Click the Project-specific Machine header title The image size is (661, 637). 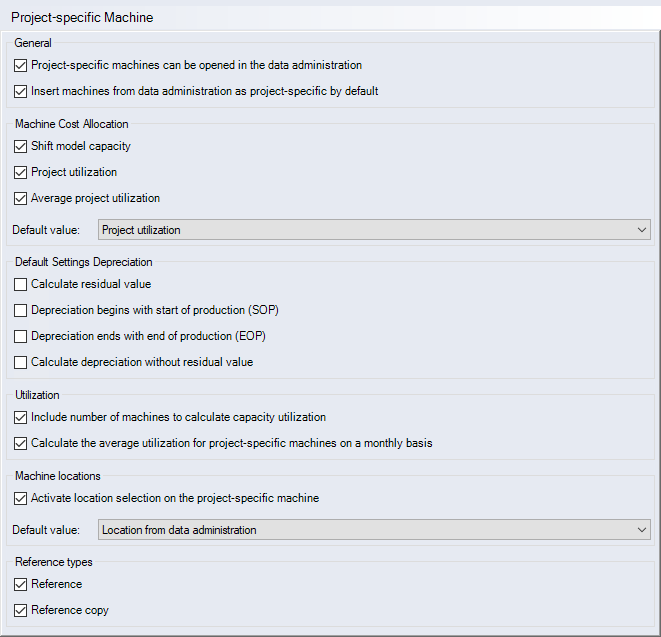point(82,18)
